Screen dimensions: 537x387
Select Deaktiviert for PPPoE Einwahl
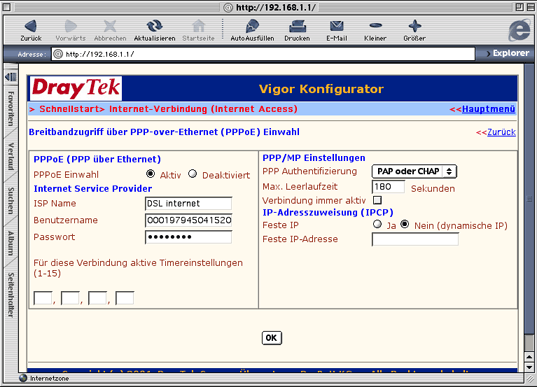pyautogui.click(x=192, y=174)
